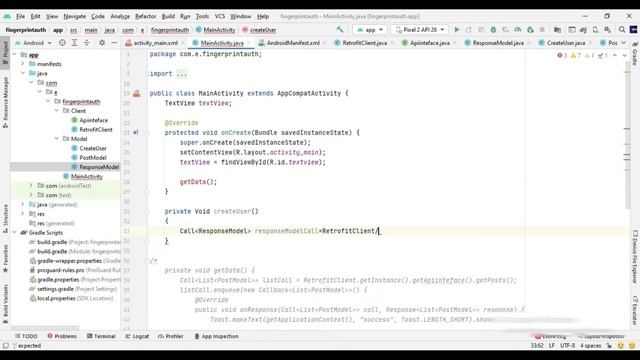
Task: Open the Profiler tool window
Action: tap(171, 336)
